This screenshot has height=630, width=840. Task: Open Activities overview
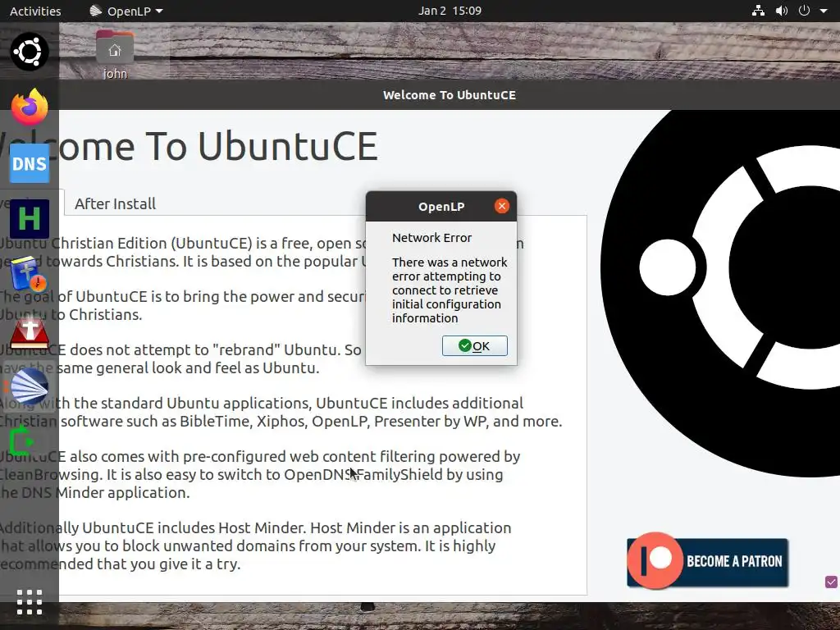(35, 11)
